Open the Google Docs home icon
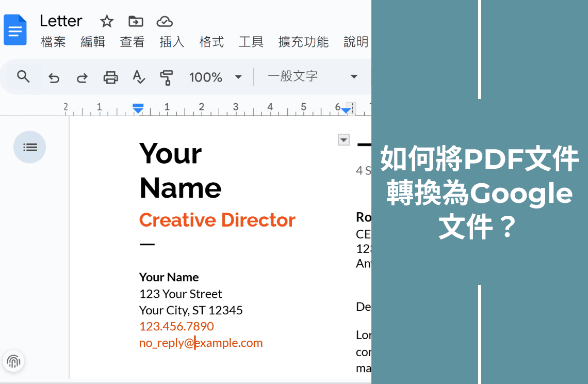588x384 pixels. (15, 29)
